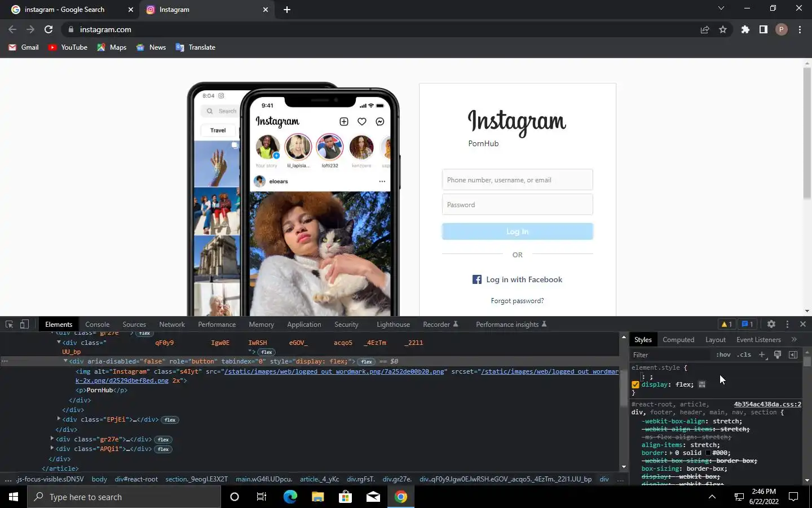
Task: Add a new style rule
Action: point(762,354)
